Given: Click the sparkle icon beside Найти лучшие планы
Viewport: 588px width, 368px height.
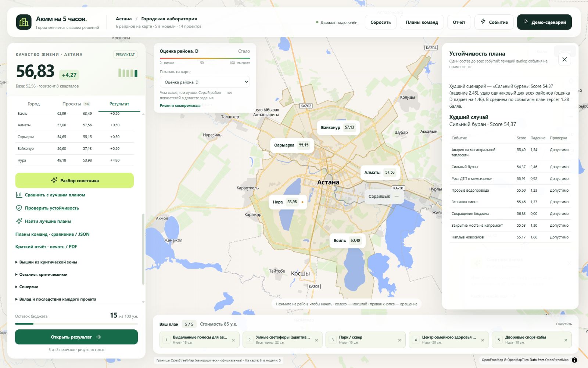Looking at the screenshot, I should [19, 221].
